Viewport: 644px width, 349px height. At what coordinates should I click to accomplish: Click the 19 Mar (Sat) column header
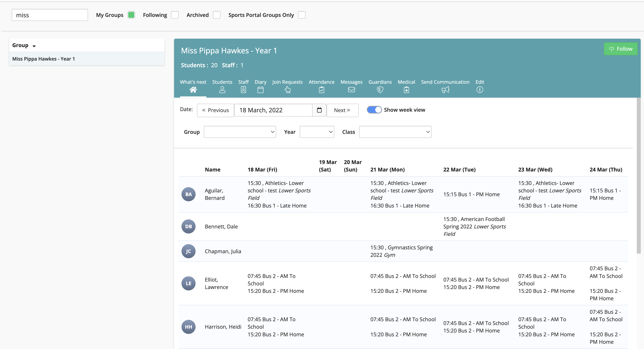point(327,166)
